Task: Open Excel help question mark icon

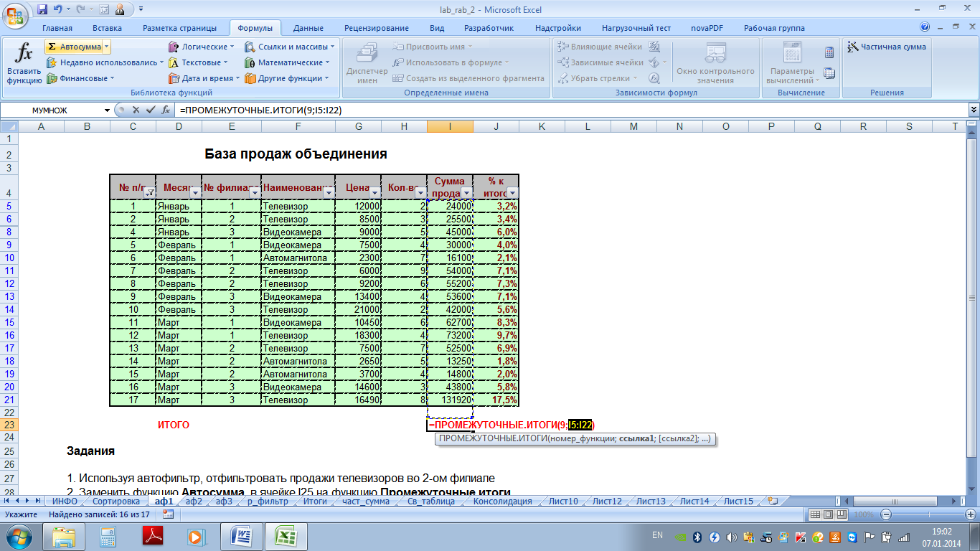Action: pyautogui.click(x=925, y=28)
